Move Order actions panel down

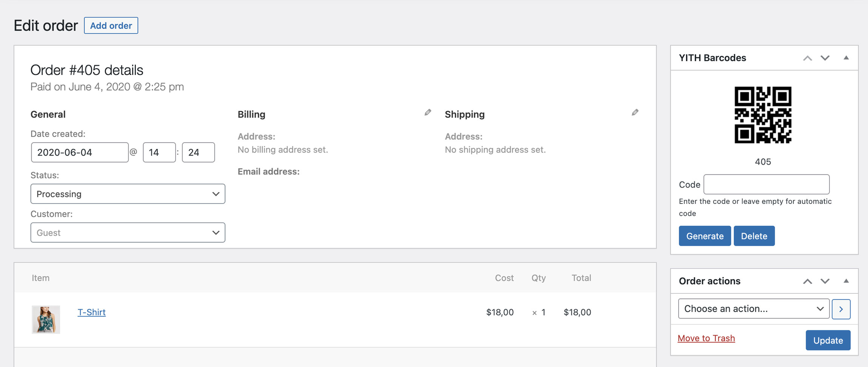825,281
